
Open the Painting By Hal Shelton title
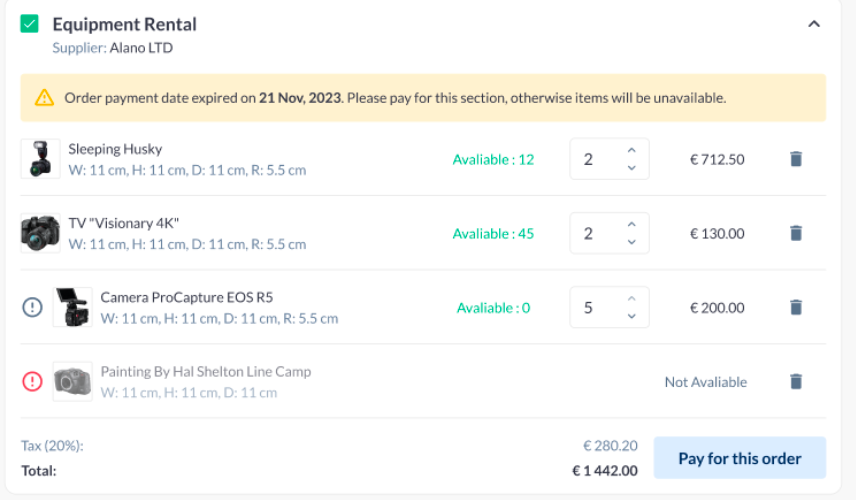point(205,372)
